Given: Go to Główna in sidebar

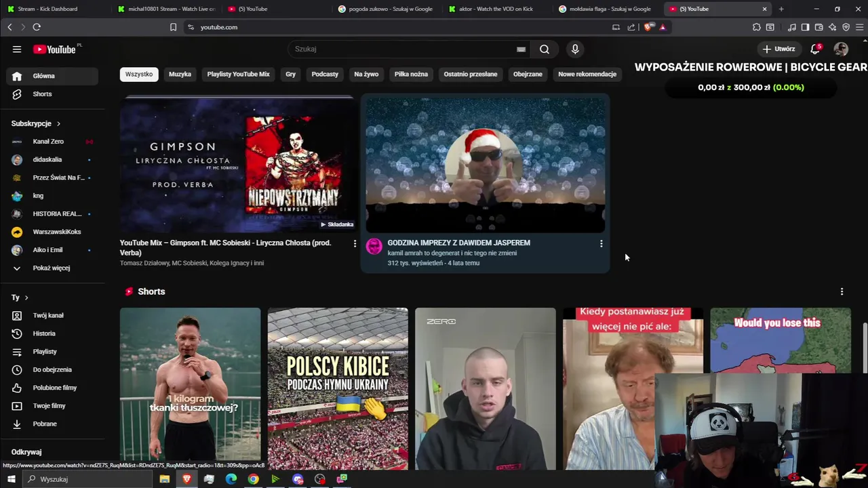Looking at the screenshot, I should point(52,76).
